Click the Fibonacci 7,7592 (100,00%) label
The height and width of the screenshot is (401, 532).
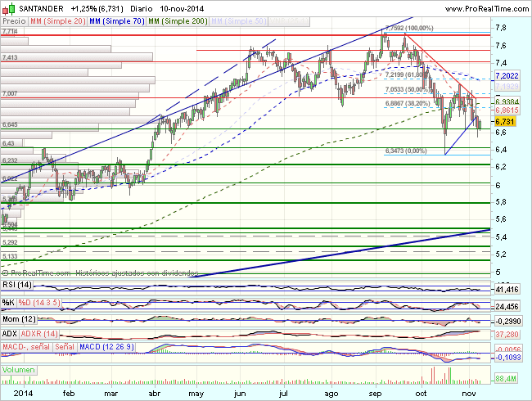pyautogui.click(x=409, y=28)
